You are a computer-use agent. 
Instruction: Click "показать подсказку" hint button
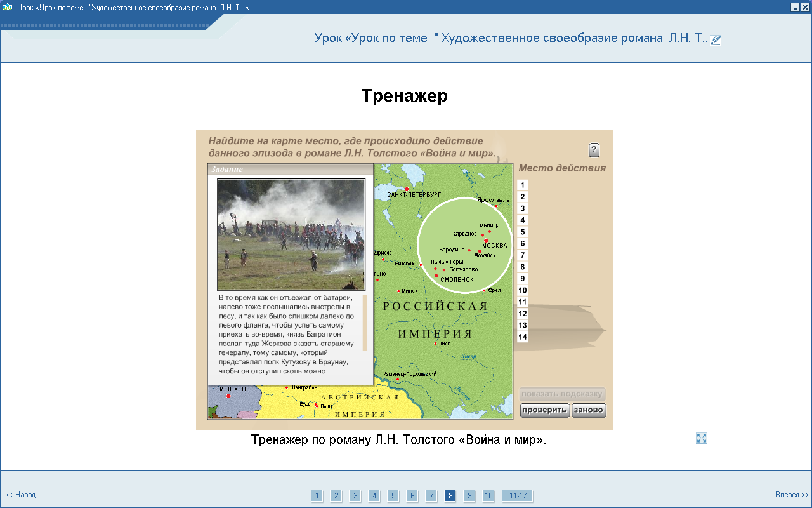click(563, 394)
